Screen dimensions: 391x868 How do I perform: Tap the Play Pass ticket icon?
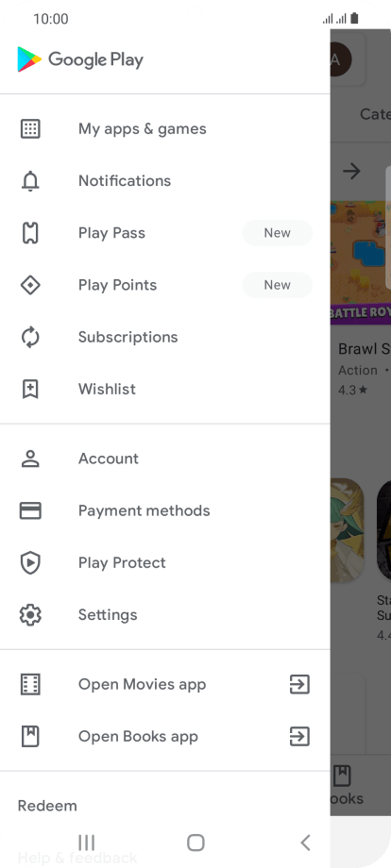tap(30, 233)
